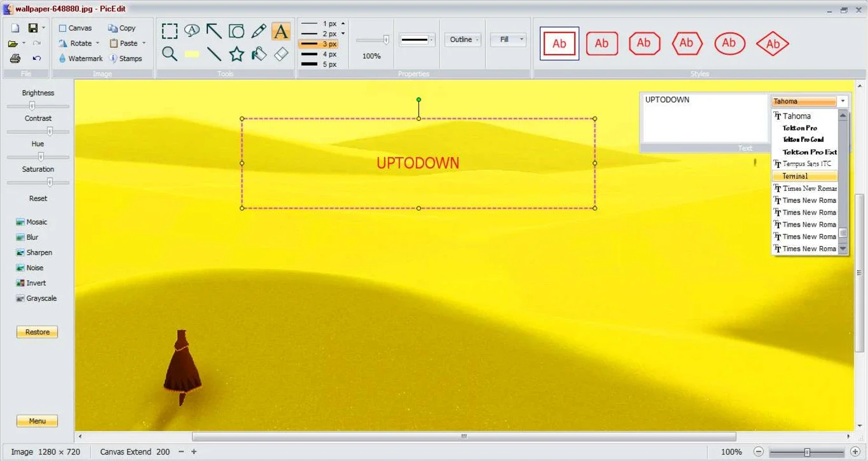Open the Tahoma font combo box
The height and width of the screenshot is (461, 868).
810,101
